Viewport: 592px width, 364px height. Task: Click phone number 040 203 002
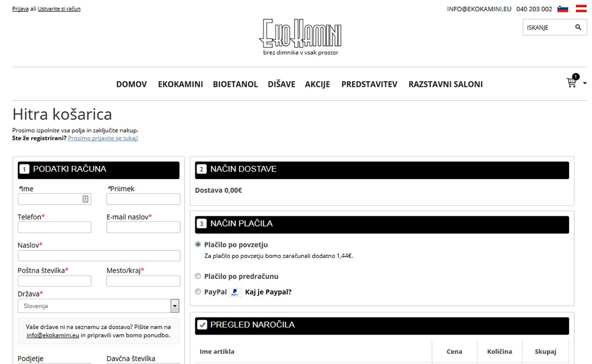[x=534, y=9]
